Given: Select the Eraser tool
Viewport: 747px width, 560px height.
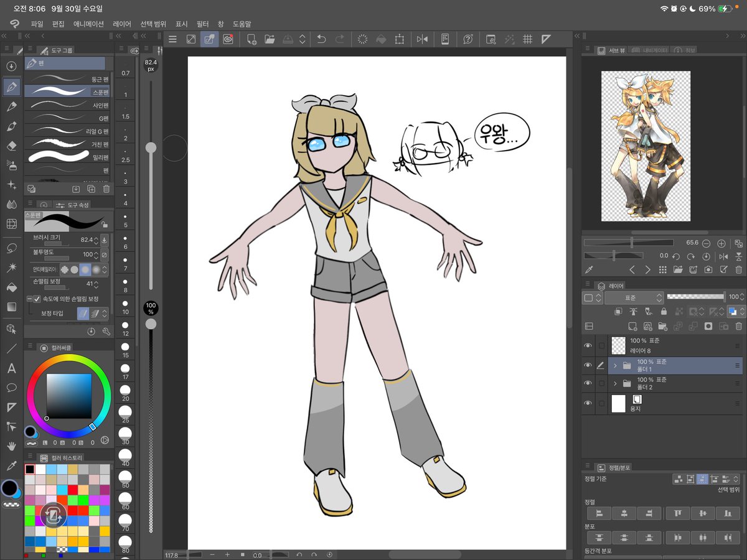Looking at the screenshot, I should tap(11, 146).
